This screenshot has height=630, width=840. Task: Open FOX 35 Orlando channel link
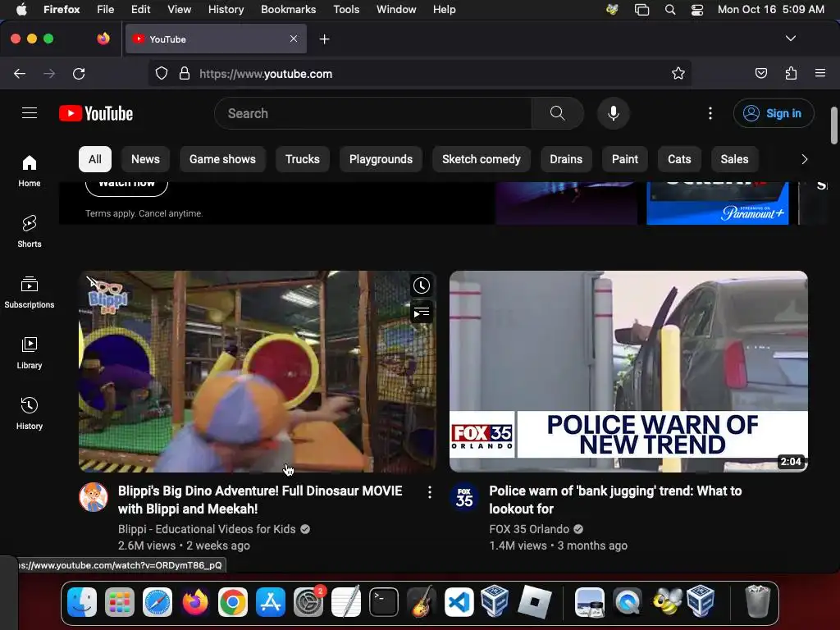tap(529, 529)
